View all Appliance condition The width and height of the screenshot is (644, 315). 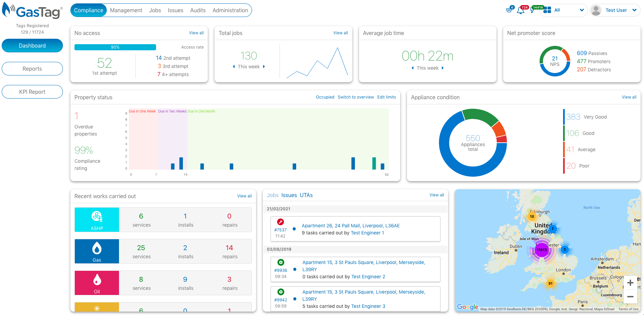tap(629, 97)
